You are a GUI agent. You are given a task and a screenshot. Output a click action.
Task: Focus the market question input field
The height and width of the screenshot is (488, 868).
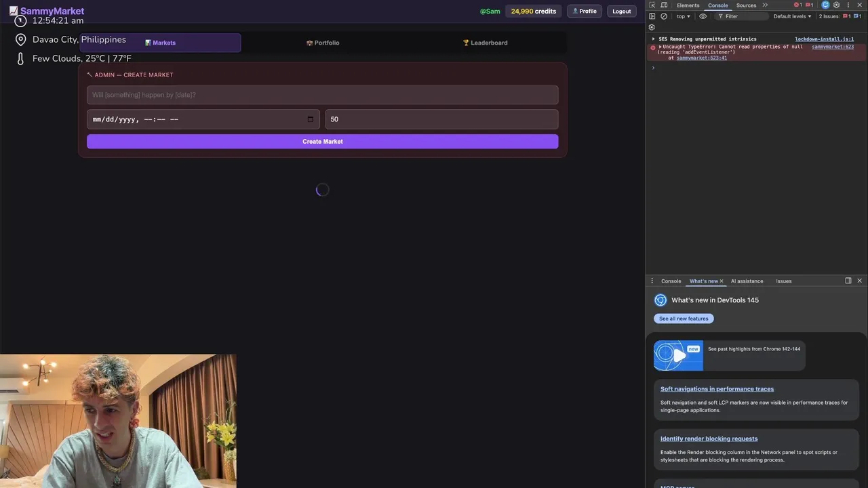click(322, 95)
